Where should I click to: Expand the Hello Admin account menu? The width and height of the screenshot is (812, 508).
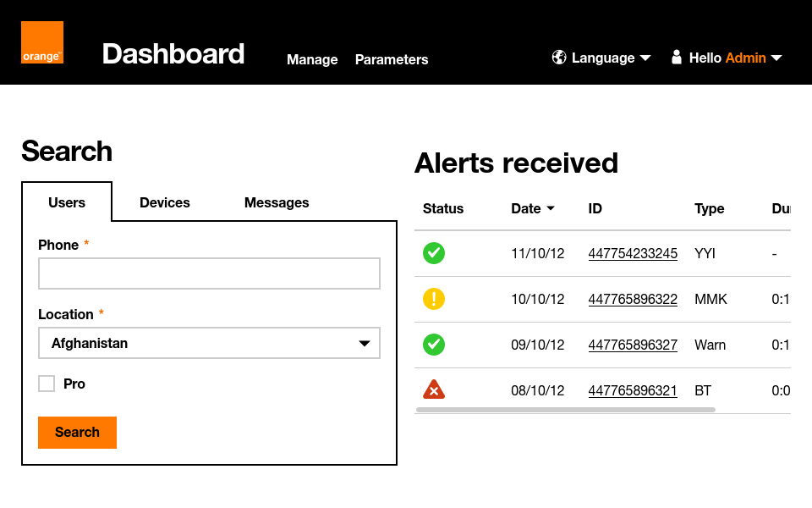tap(727, 58)
